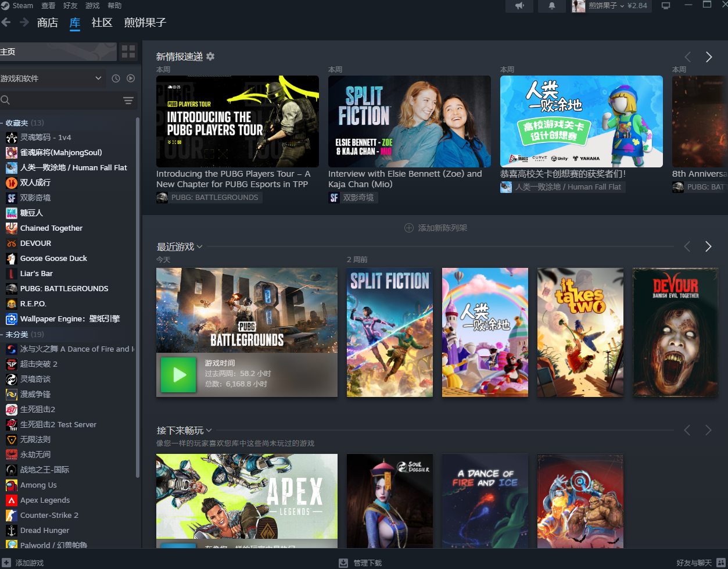Go to the 主页 library home
The image size is (728, 569).
click(58, 52)
